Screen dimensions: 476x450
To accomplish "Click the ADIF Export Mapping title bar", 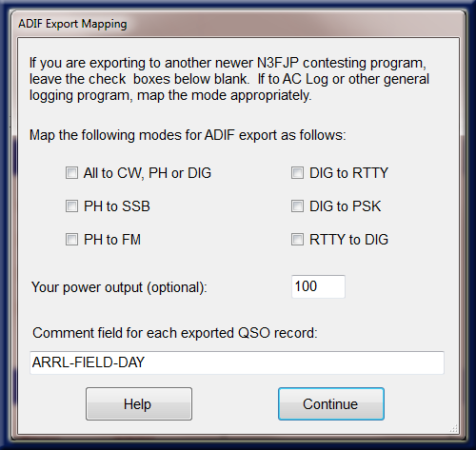I will pyautogui.click(x=238, y=24).
